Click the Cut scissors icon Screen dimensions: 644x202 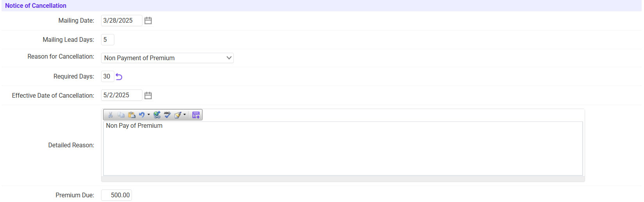click(x=110, y=115)
